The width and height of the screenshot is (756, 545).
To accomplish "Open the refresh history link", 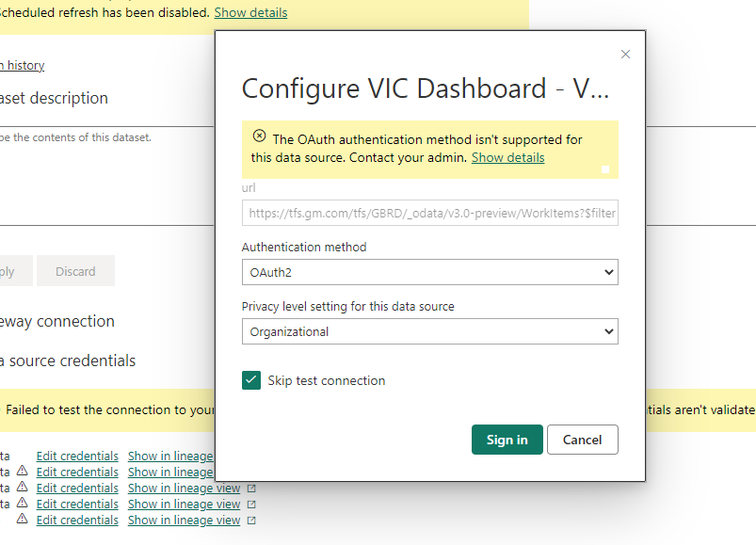I will coord(23,65).
